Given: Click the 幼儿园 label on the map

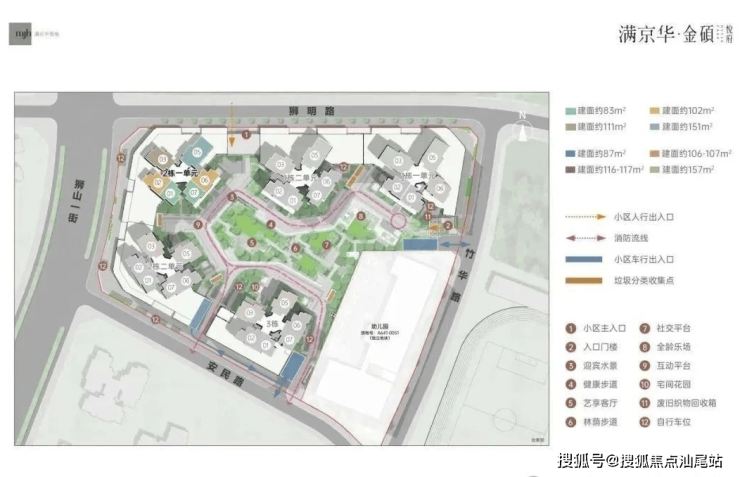Looking at the screenshot, I should pos(379,326).
